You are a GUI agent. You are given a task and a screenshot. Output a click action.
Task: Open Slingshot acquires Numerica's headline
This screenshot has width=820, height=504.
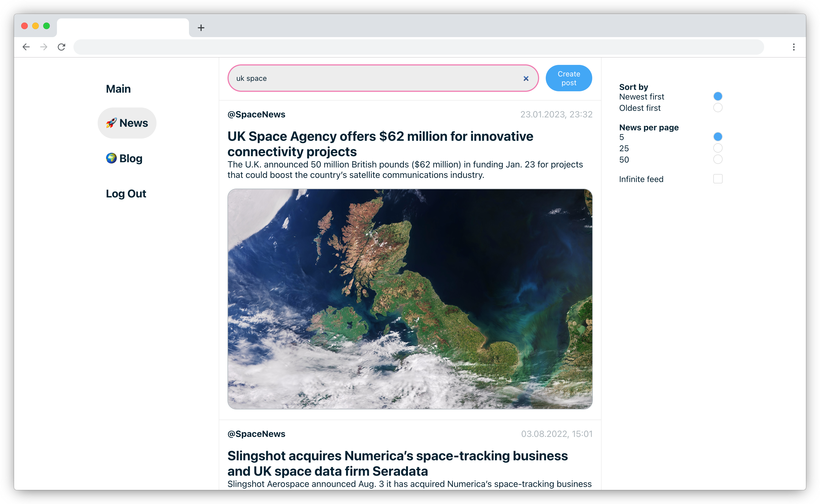click(397, 463)
